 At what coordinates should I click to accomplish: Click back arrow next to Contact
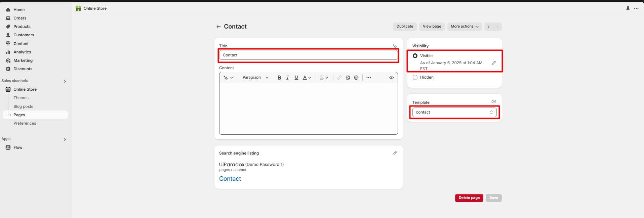(x=218, y=27)
